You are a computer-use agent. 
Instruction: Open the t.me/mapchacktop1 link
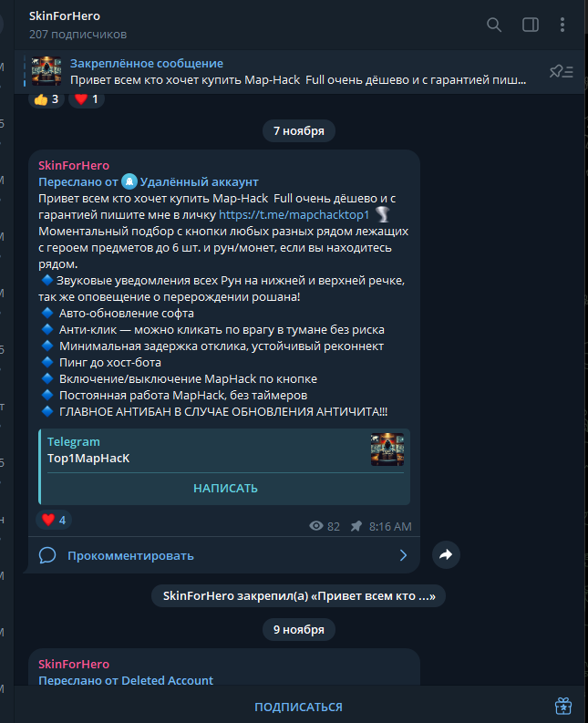coord(294,215)
